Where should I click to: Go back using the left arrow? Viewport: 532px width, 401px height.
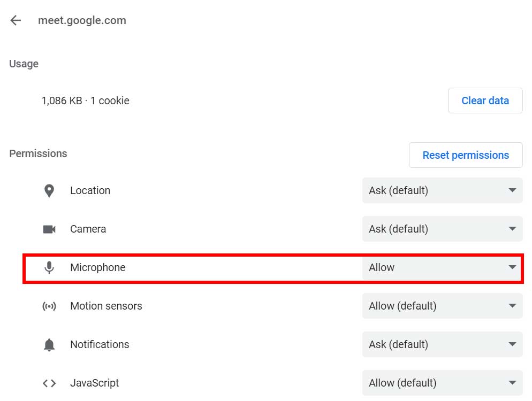click(x=16, y=20)
